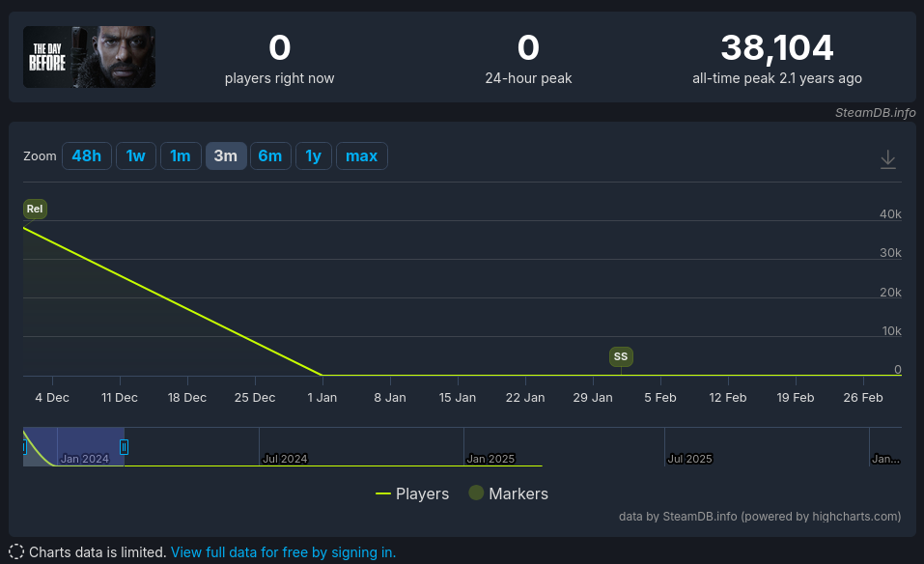Screen dimensions: 924x564
Task: Toggle the Markers series in legend
Action: click(x=509, y=493)
